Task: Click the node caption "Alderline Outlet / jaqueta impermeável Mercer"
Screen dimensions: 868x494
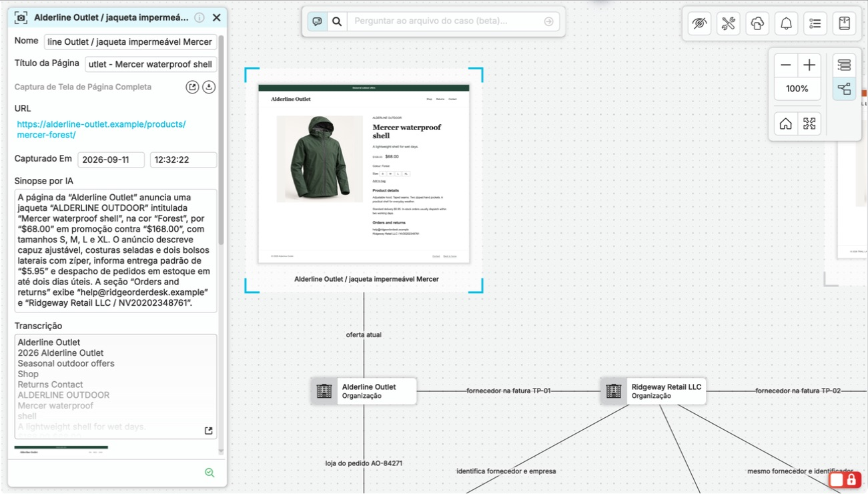Action: coord(366,279)
